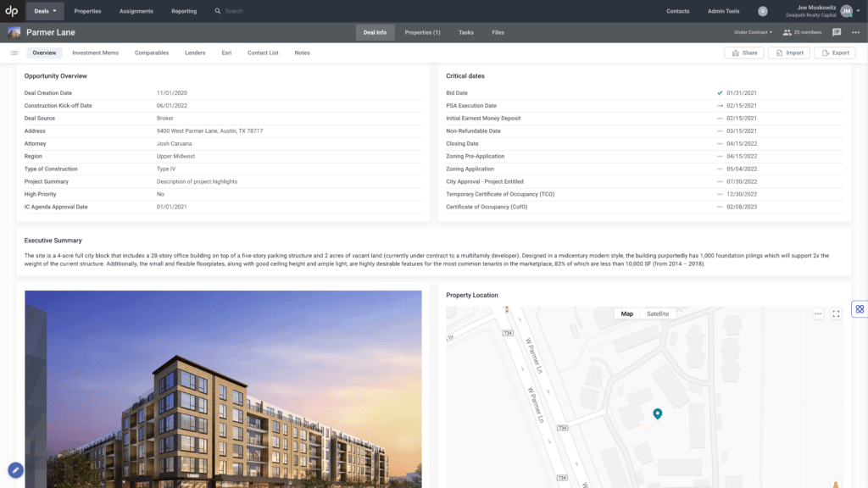The height and width of the screenshot is (488, 868).
Task: Open the deal more options ellipsis
Action: [856, 32]
